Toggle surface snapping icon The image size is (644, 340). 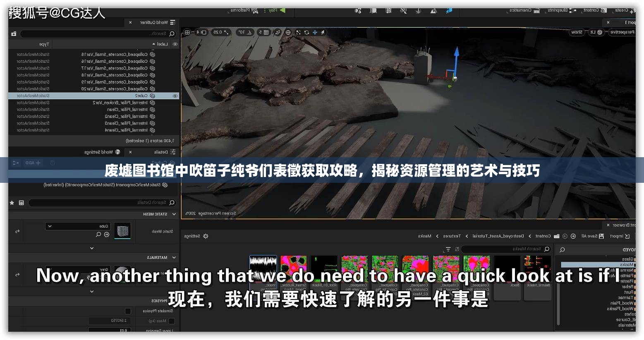(278, 32)
